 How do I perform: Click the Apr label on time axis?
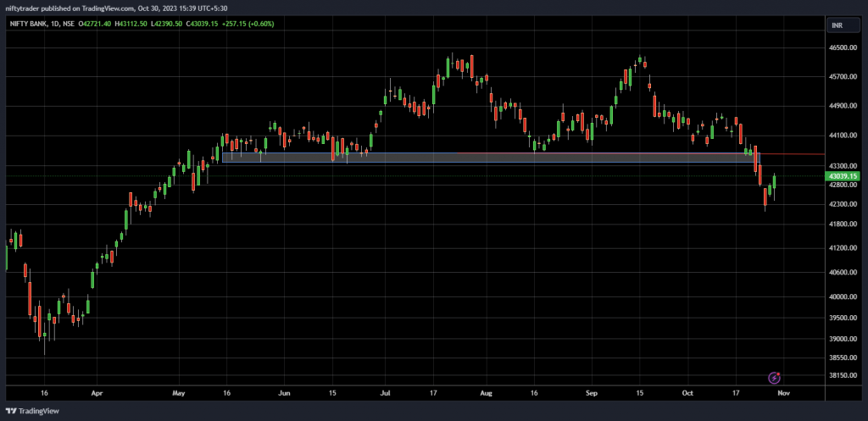tap(97, 393)
